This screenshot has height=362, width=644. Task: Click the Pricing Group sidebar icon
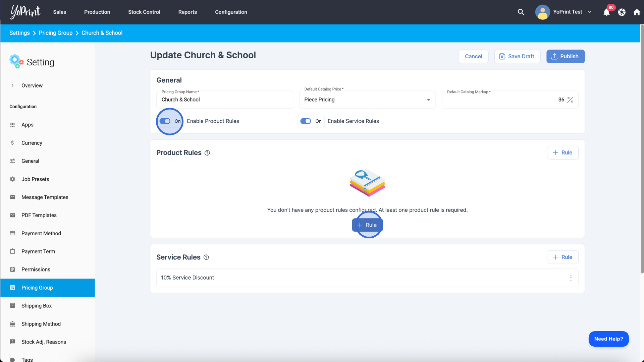click(12, 288)
